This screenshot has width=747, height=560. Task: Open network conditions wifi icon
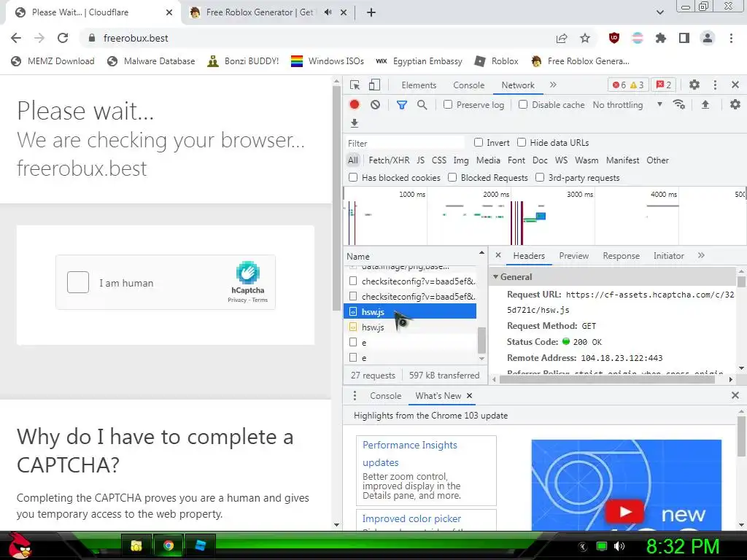pyautogui.click(x=679, y=105)
